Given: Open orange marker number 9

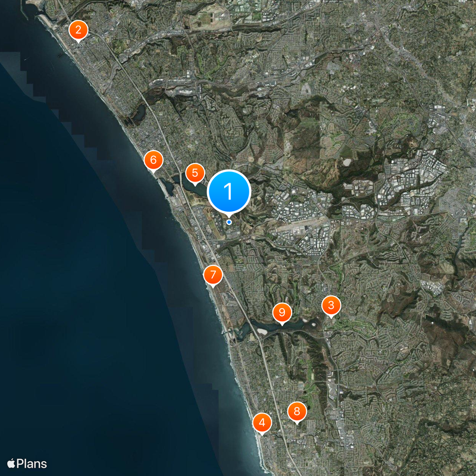Looking at the screenshot, I should click(282, 312).
